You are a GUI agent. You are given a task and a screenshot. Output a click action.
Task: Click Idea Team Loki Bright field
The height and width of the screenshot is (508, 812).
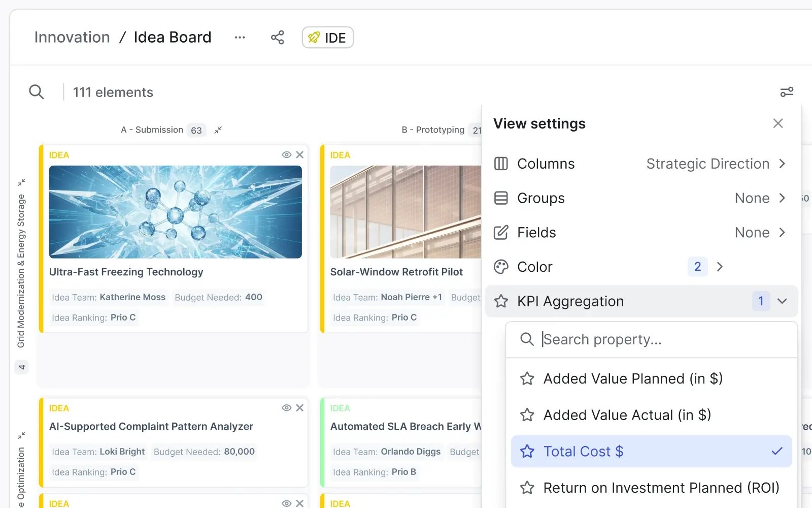tap(98, 452)
